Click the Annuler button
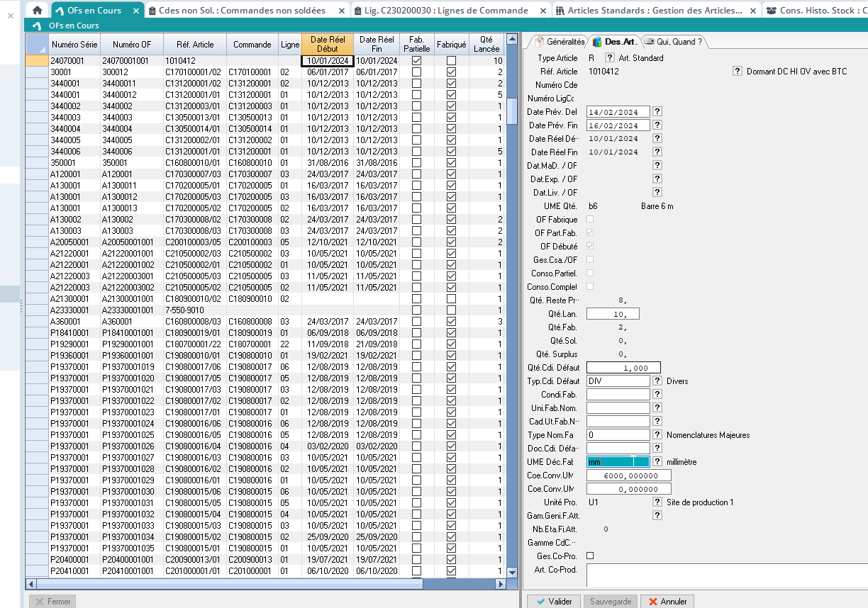The height and width of the screenshot is (608, 868). coord(667,602)
